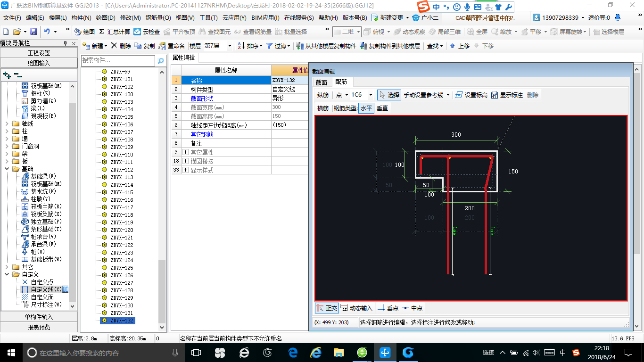This screenshot has height=362, width=644.
Task: Toggle 动态输入 dynamic input
Action: point(356,308)
